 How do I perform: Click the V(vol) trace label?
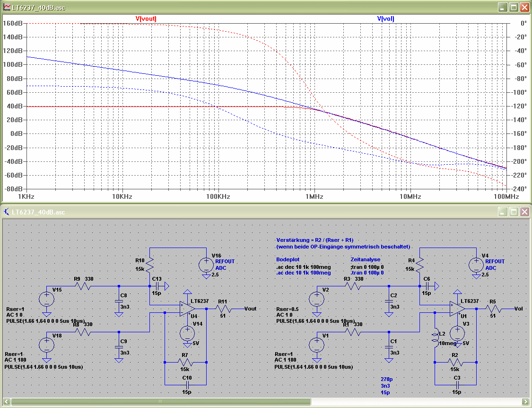click(x=386, y=18)
